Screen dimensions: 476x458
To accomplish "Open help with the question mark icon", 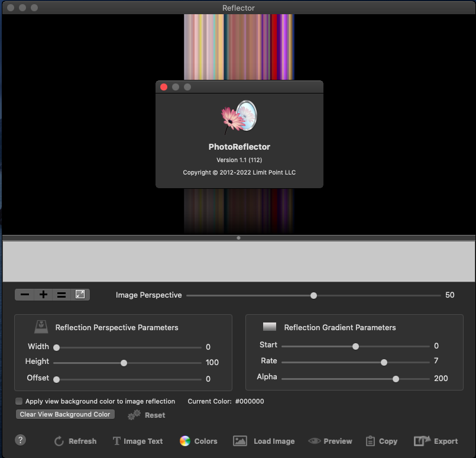I will 20,440.
